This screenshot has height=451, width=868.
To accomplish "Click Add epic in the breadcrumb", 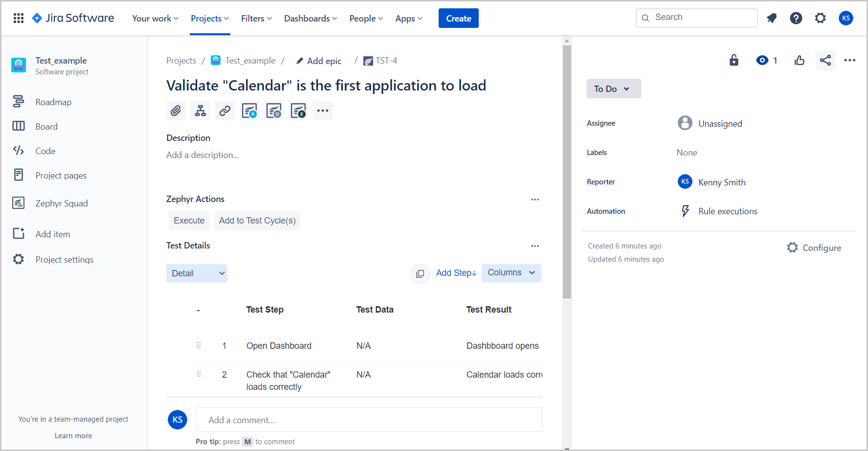I will [319, 61].
